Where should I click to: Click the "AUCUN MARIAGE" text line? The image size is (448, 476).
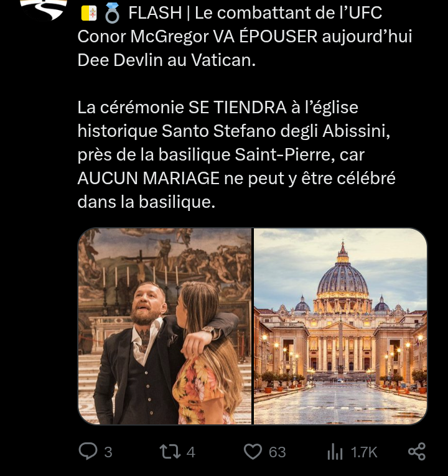[149, 179]
